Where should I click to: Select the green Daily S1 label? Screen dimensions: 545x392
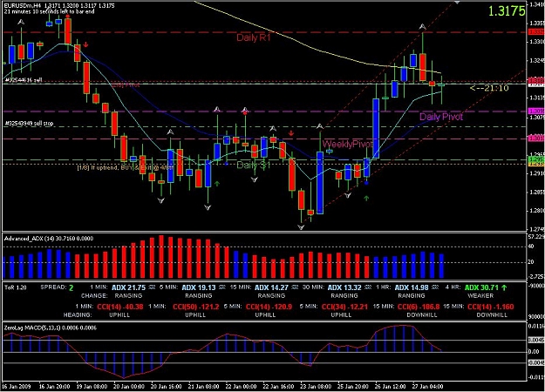[x=253, y=165]
